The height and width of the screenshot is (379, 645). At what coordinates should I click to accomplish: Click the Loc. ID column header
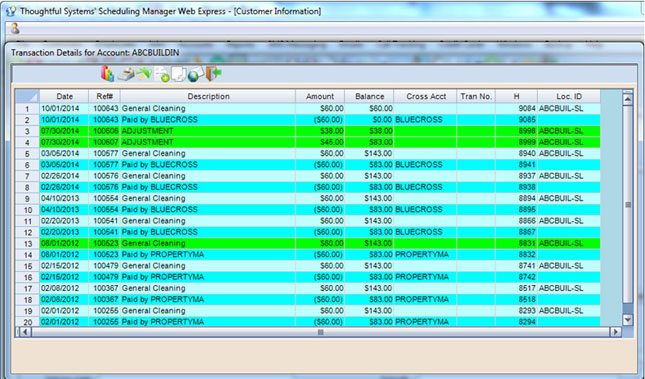click(x=569, y=96)
